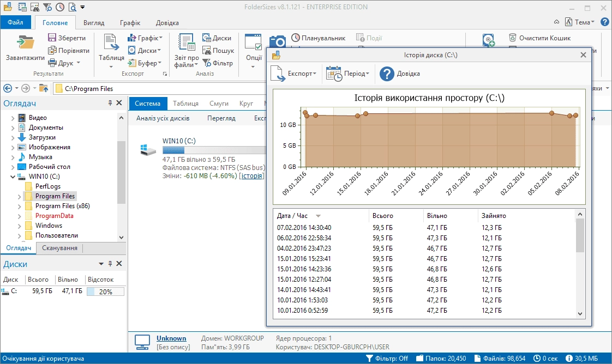
Task: Click the Фільтр filter icon
Action: [x=207, y=63]
